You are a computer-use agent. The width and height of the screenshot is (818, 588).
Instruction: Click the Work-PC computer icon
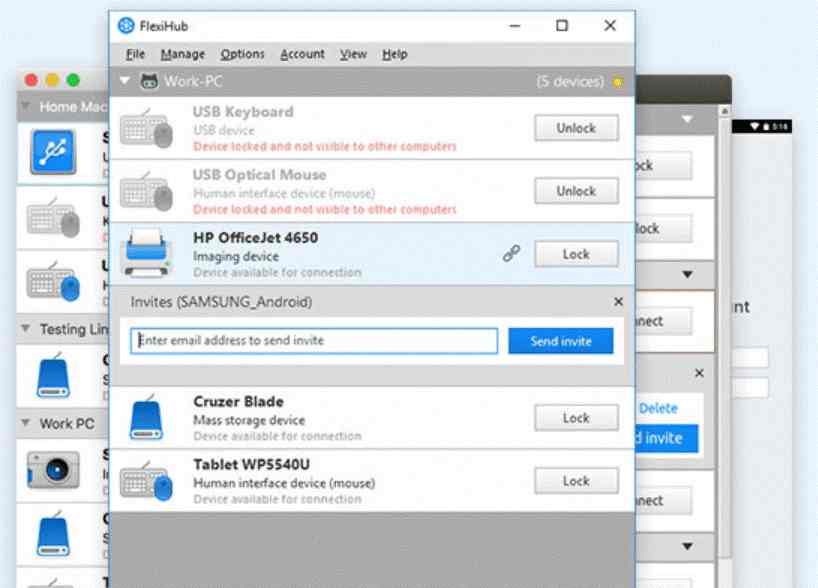pyautogui.click(x=149, y=81)
